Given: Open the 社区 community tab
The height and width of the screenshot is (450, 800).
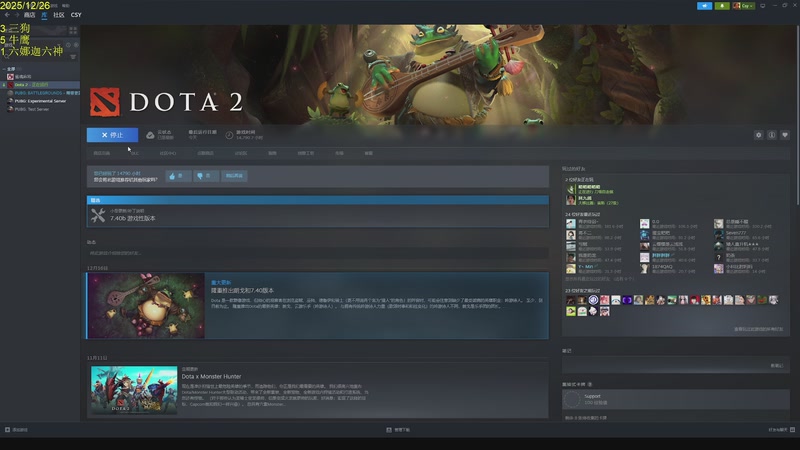Looking at the screenshot, I should (59, 15).
